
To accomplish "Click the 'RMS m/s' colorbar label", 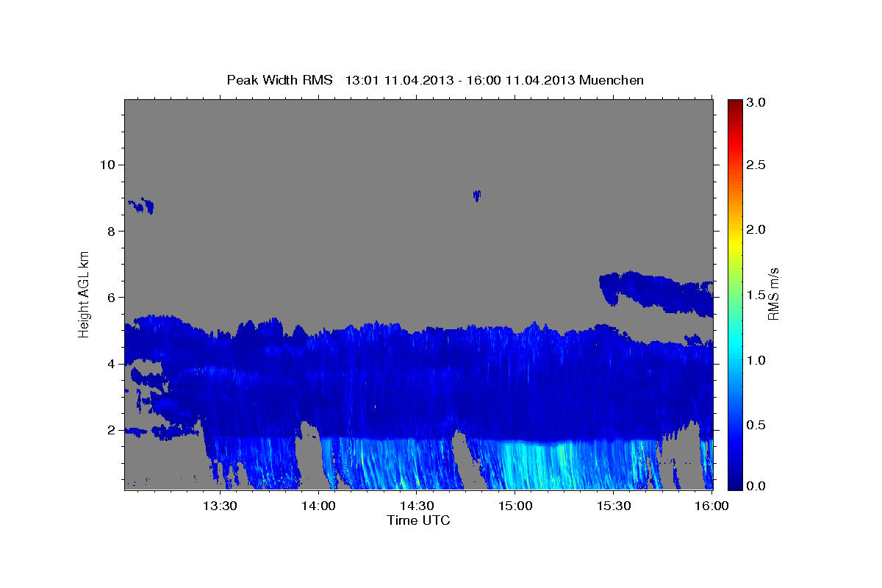I will coord(773,293).
